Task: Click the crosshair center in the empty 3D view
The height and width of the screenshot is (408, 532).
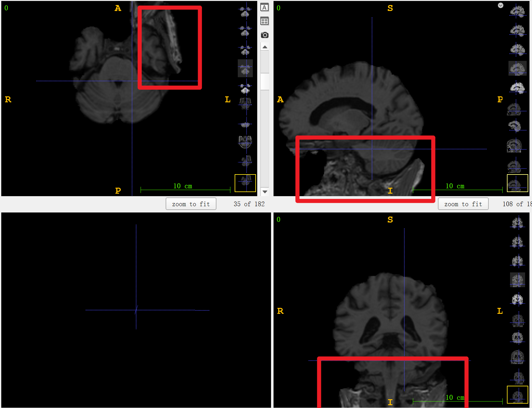Action: [x=136, y=310]
